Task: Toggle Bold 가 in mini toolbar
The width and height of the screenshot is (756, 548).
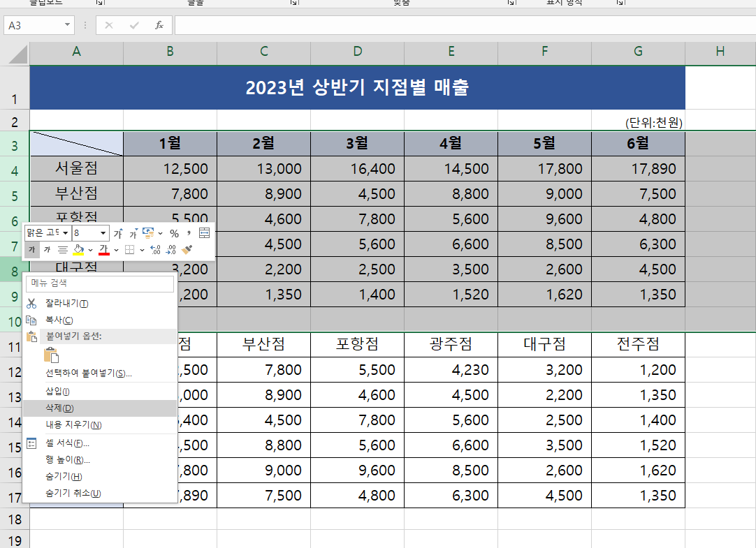Action: pos(32,249)
